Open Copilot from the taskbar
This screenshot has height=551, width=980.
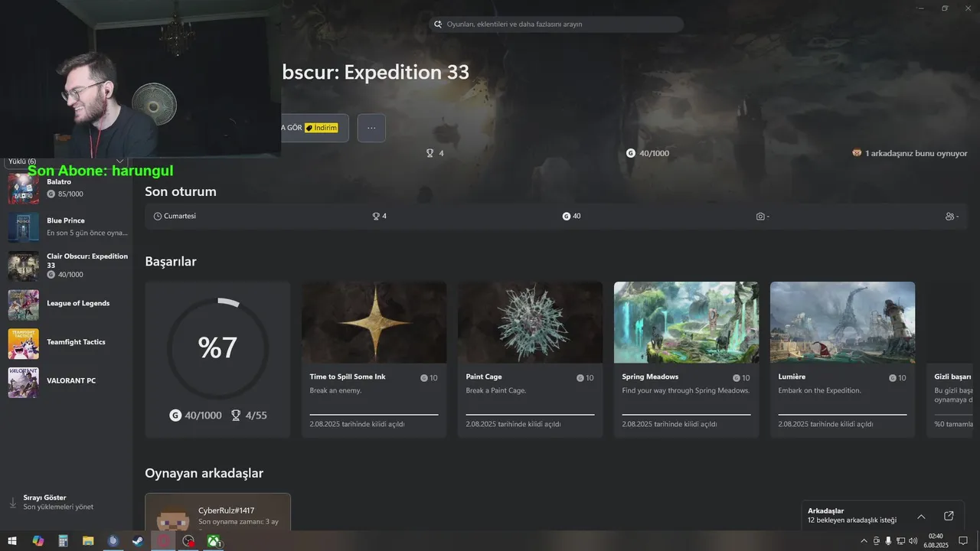(x=38, y=541)
